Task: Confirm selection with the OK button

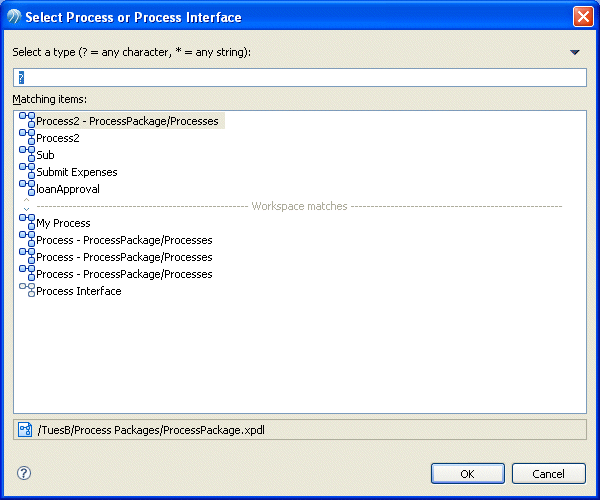Action: coord(467,473)
